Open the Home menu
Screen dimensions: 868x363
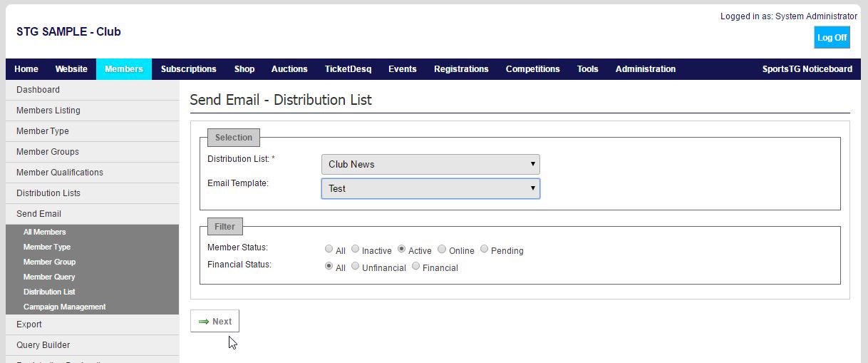pos(26,69)
